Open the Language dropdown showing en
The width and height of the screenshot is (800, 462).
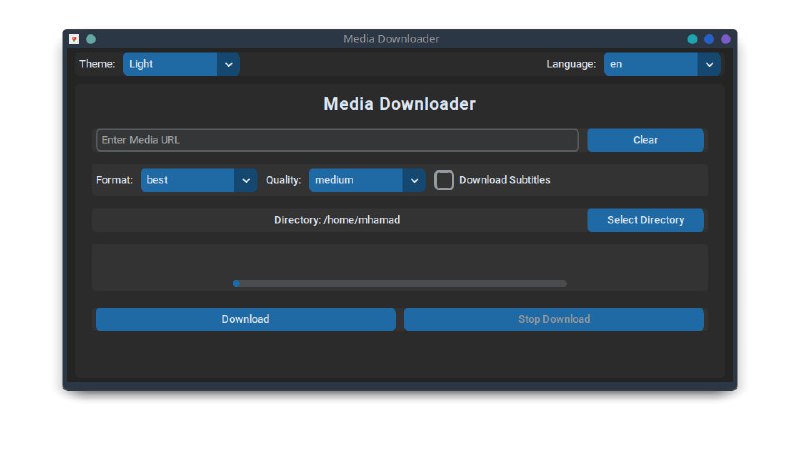pyautogui.click(x=662, y=64)
